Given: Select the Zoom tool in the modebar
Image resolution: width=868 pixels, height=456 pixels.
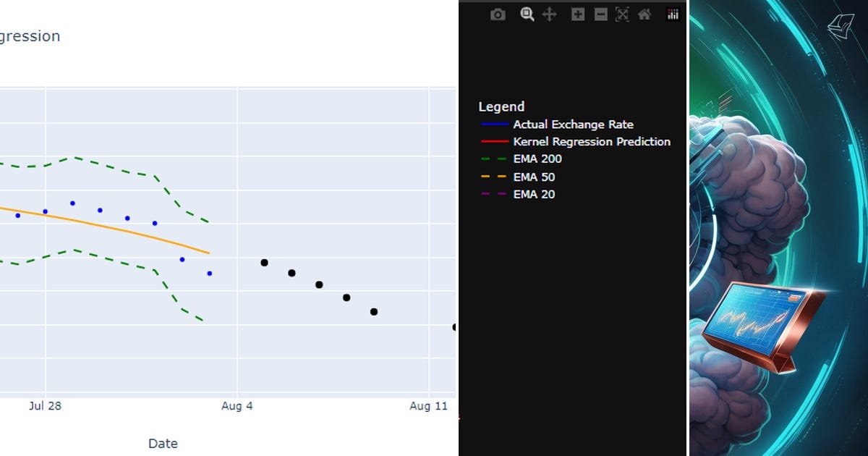Looking at the screenshot, I should click(526, 13).
